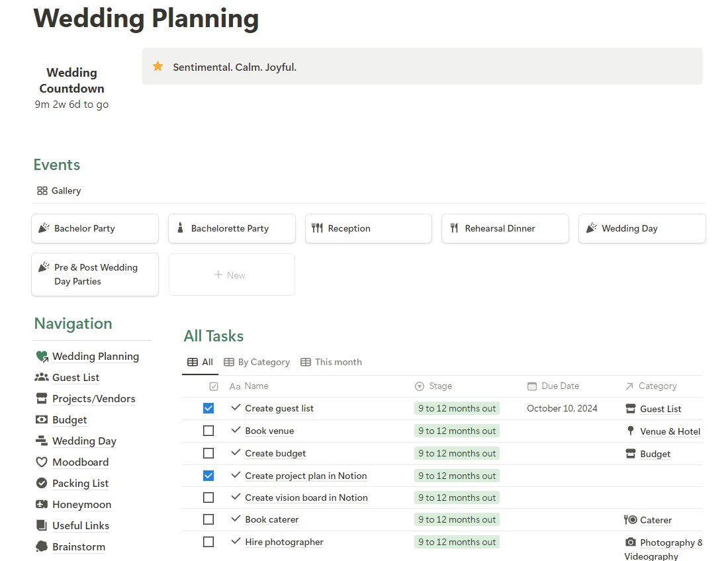Image resolution: width=728 pixels, height=561 pixels.
Task: Click the Projects/Vendors storefront icon
Action: 42,398
